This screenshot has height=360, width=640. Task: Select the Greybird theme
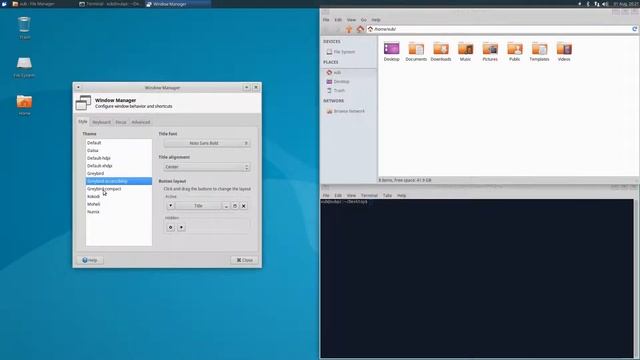coord(119,173)
